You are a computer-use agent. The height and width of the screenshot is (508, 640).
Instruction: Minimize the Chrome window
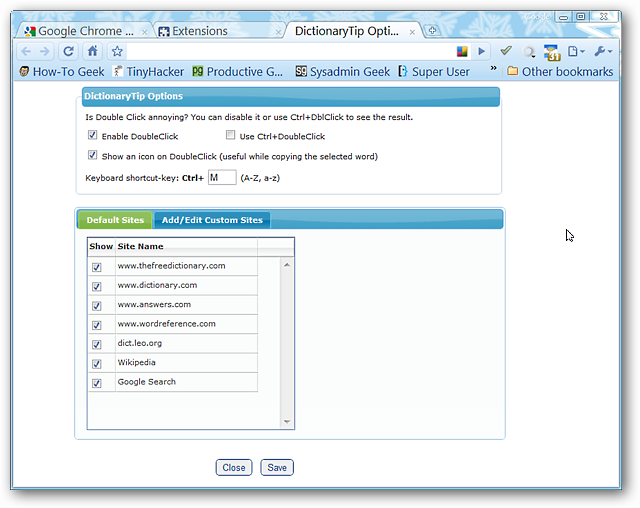click(563, 17)
